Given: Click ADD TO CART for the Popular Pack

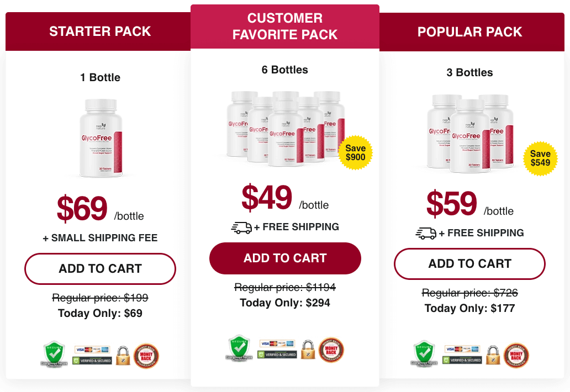Looking at the screenshot, I should [x=469, y=264].
